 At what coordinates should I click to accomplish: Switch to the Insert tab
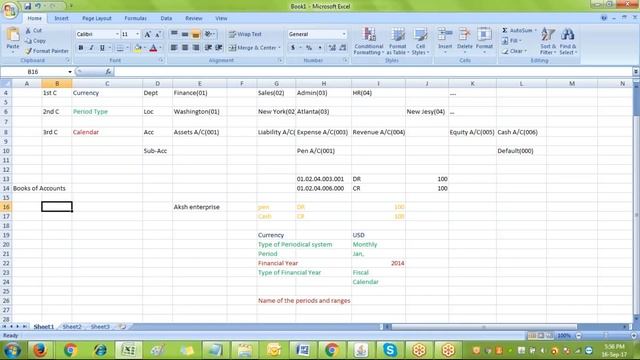pyautogui.click(x=61, y=18)
